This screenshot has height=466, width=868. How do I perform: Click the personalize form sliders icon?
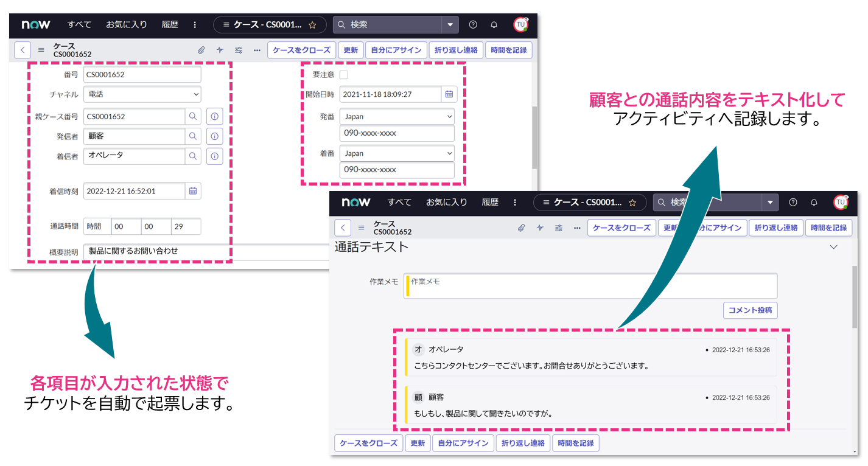[238, 50]
